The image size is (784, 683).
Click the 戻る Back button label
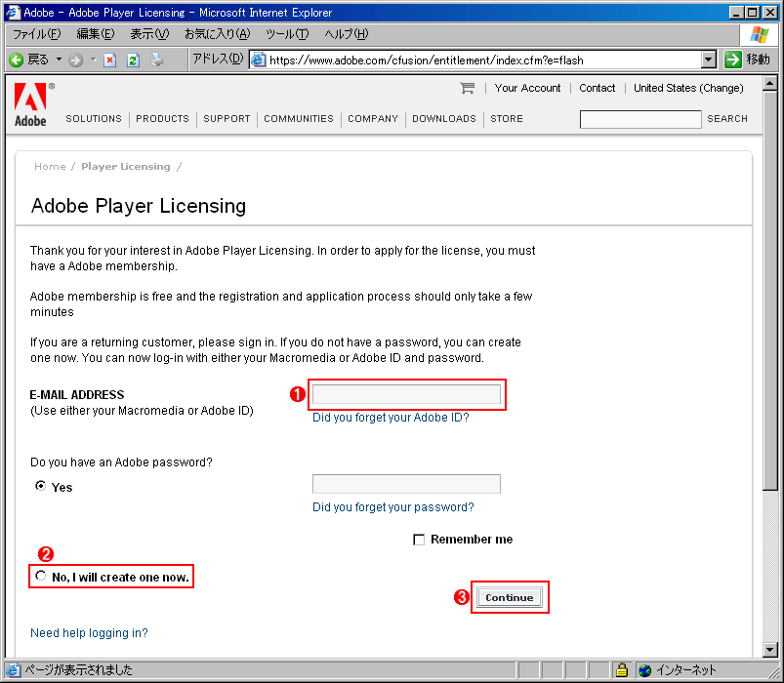point(38,60)
